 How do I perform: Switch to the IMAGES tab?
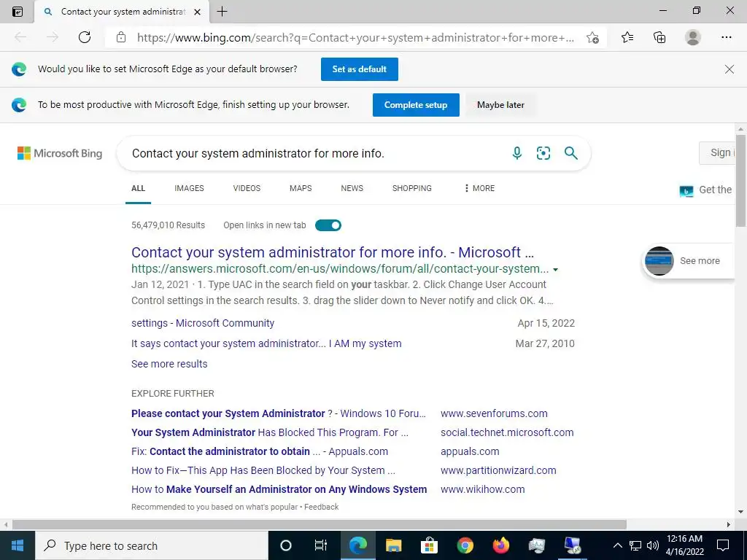189,188
